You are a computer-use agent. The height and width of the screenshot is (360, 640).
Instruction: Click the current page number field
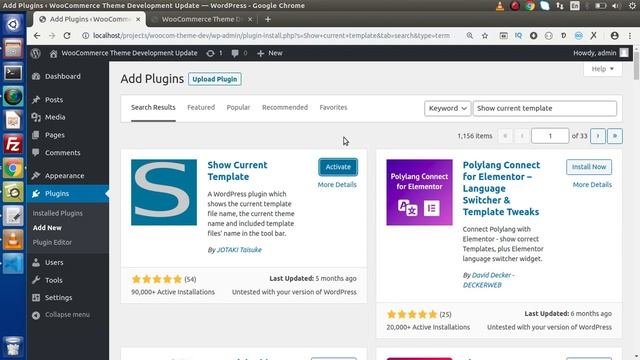(549, 136)
